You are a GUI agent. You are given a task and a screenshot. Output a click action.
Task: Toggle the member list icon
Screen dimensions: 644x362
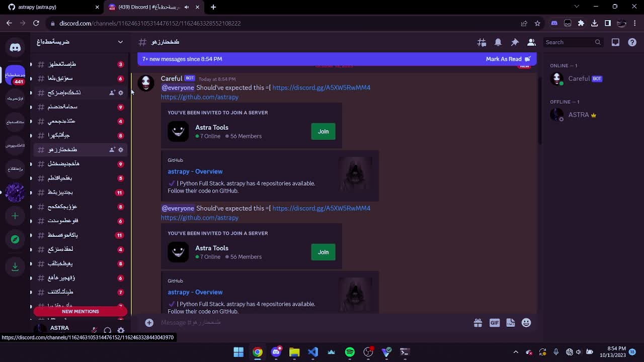click(532, 42)
